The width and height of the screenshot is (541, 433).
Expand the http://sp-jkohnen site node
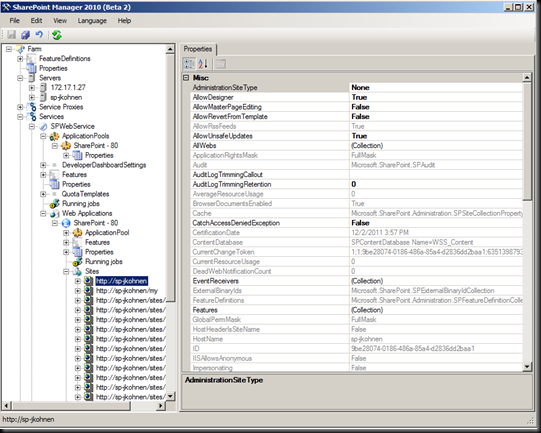pos(78,282)
